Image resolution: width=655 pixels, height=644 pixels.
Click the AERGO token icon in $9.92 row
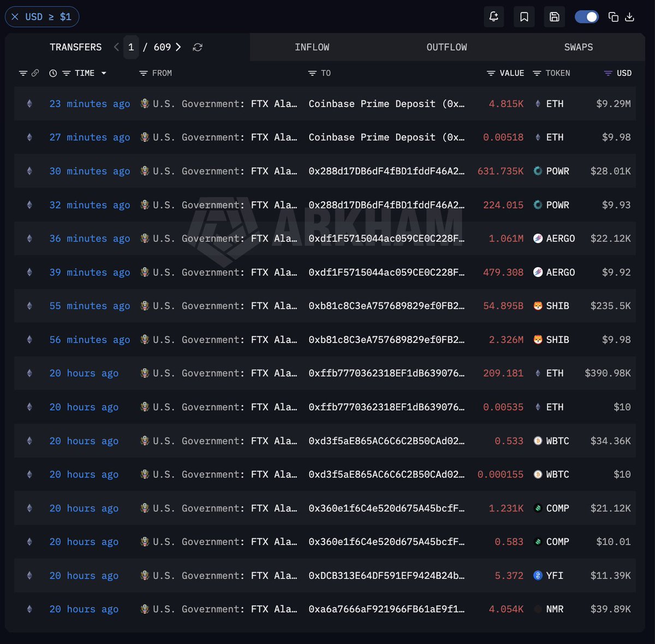point(538,272)
